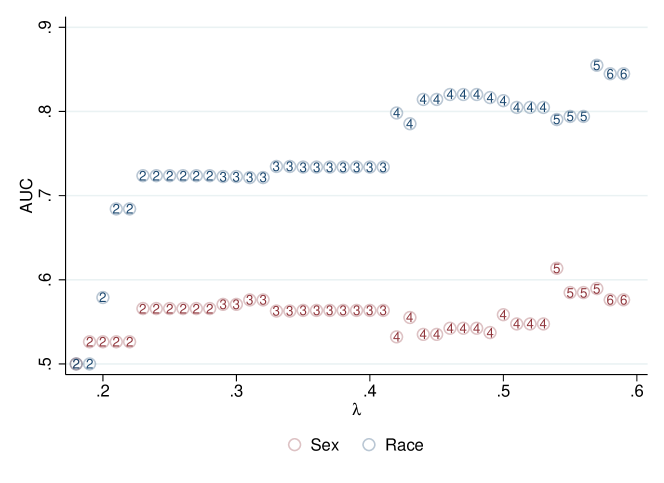Select the 'Race' legend label

click(x=404, y=445)
